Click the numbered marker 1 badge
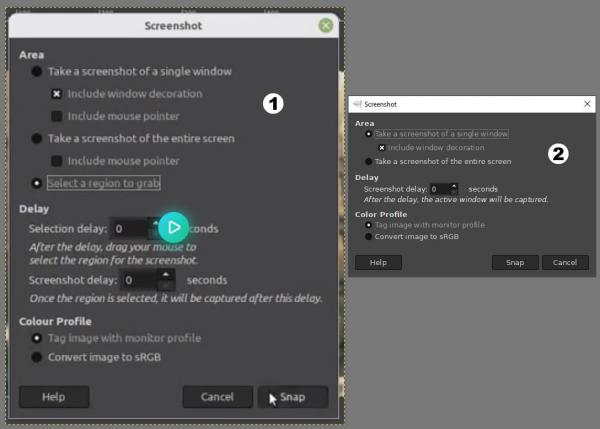 point(273,104)
